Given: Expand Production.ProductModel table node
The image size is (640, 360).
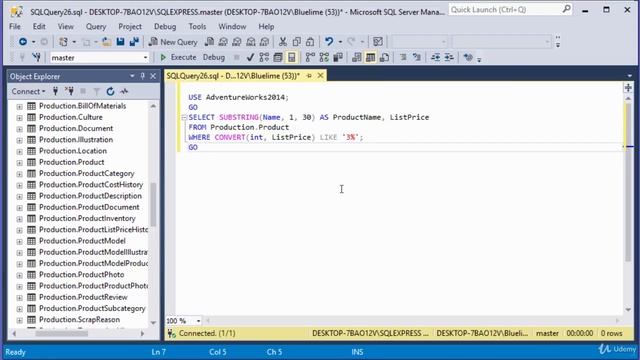Looking at the screenshot, I should [19, 241].
